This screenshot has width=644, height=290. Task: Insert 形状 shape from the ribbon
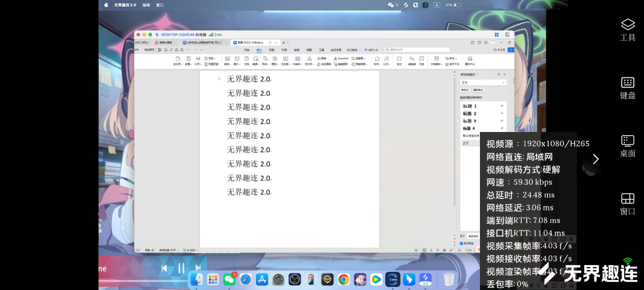265,61
